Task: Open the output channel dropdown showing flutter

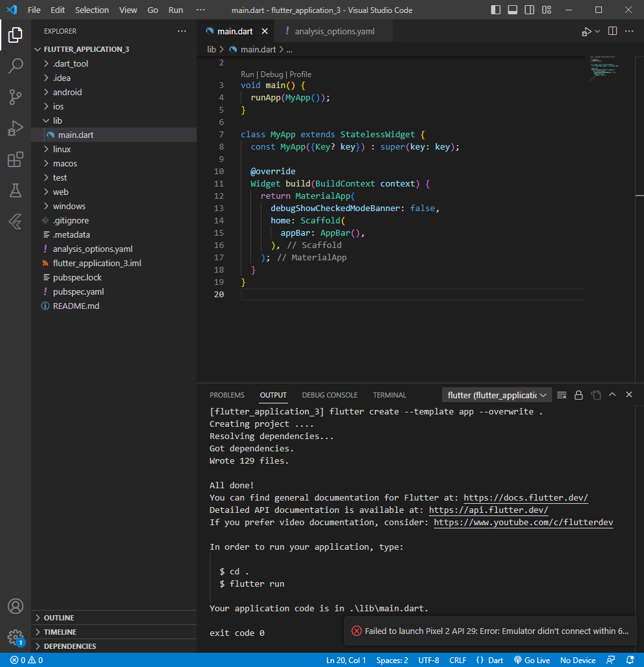Action: point(496,395)
